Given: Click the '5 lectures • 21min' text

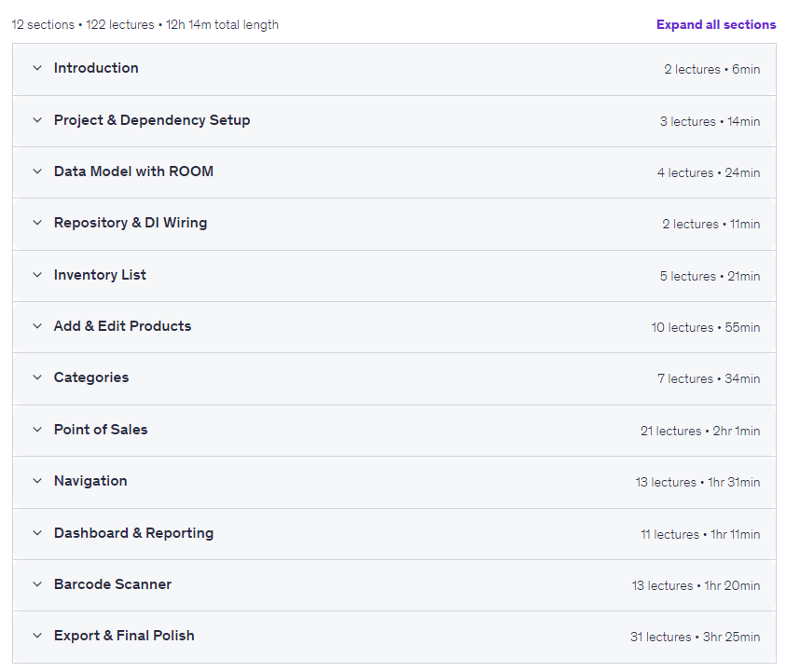Looking at the screenshot, I should [710, 276].
